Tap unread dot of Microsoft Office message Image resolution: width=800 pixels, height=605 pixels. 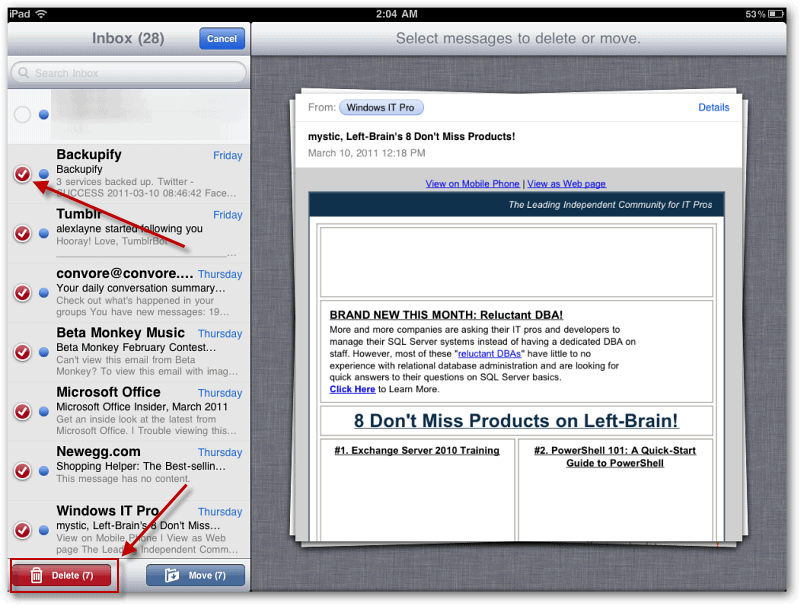pos(44,411)
